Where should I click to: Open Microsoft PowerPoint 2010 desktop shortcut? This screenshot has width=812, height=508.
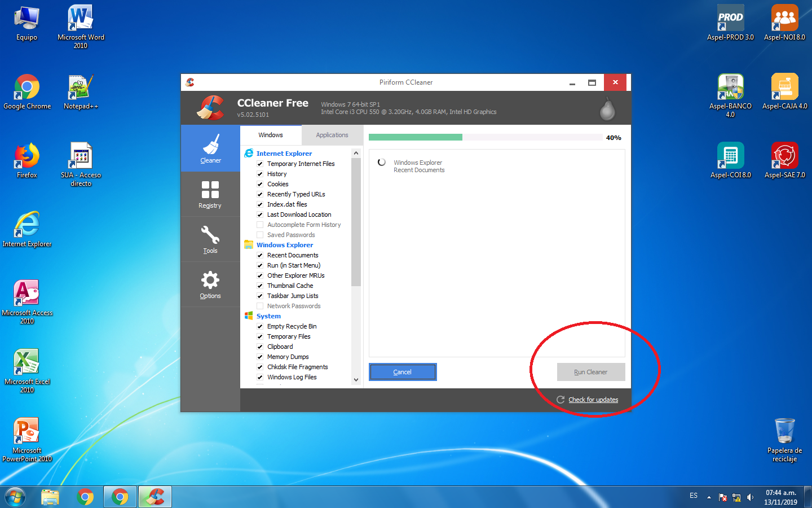pyautogui.click(x=27, y=440)
